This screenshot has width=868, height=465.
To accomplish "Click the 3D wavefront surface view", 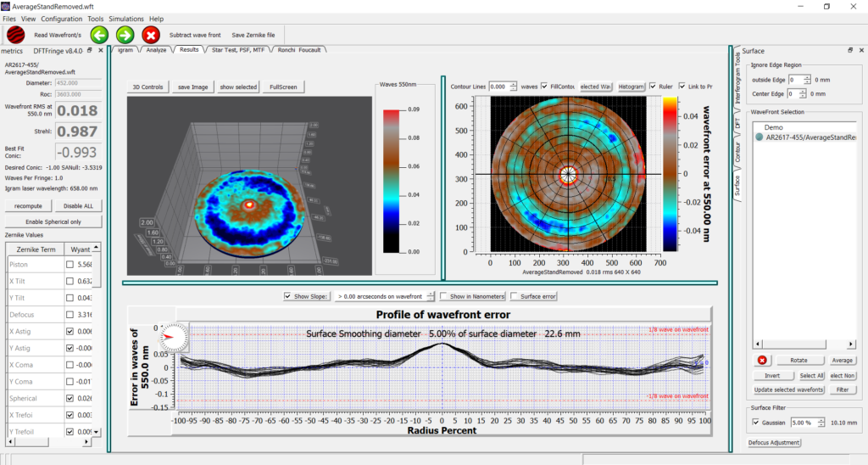I will 249,186.
